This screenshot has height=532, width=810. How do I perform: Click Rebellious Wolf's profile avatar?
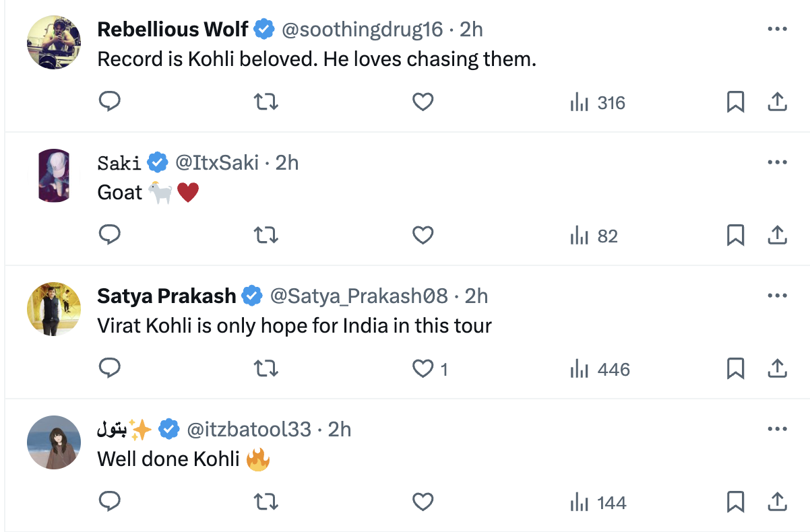coord(54,42)
